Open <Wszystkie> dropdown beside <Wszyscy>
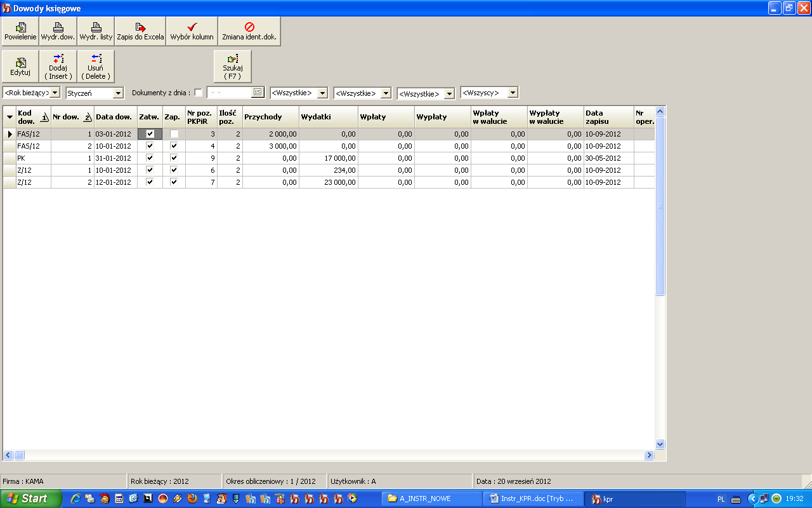Viewport: 812px width, 508px height. coord(449,93)
